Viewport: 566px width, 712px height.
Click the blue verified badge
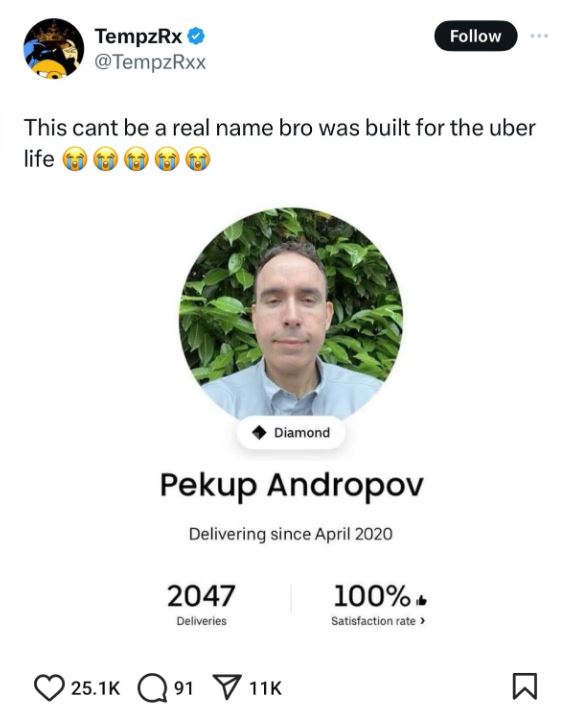[196, 36]
